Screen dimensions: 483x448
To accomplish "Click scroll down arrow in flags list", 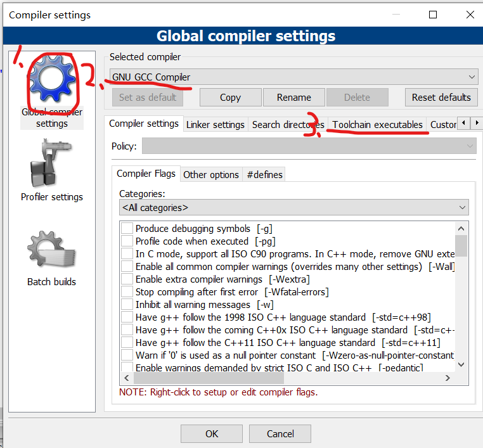I will [461, 364].
